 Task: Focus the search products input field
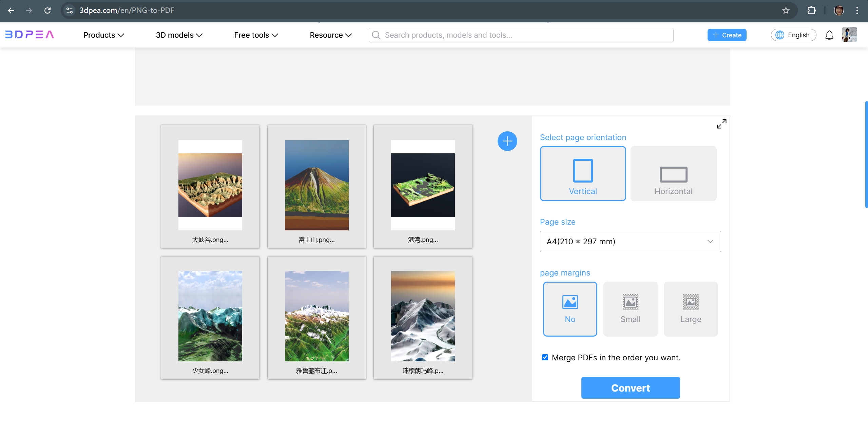(521, 35)
